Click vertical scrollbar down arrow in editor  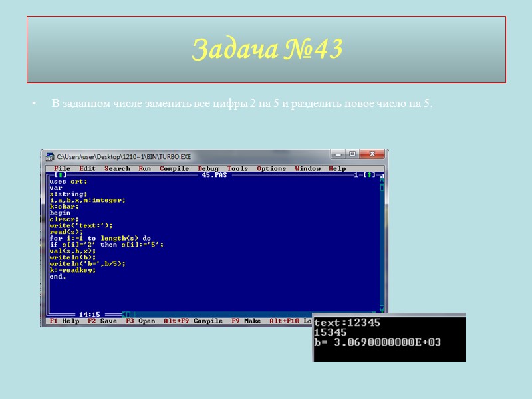(x=382, y=309)
